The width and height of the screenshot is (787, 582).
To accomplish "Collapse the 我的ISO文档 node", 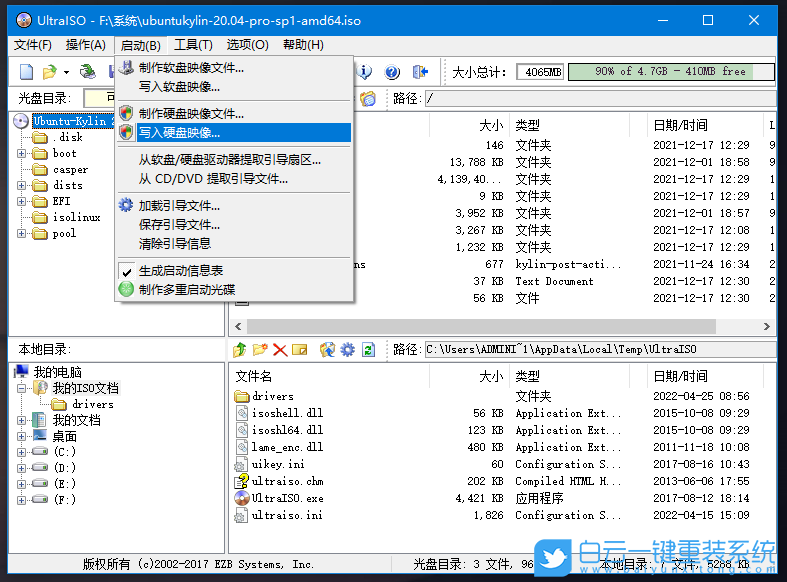I will pos(22,388).
